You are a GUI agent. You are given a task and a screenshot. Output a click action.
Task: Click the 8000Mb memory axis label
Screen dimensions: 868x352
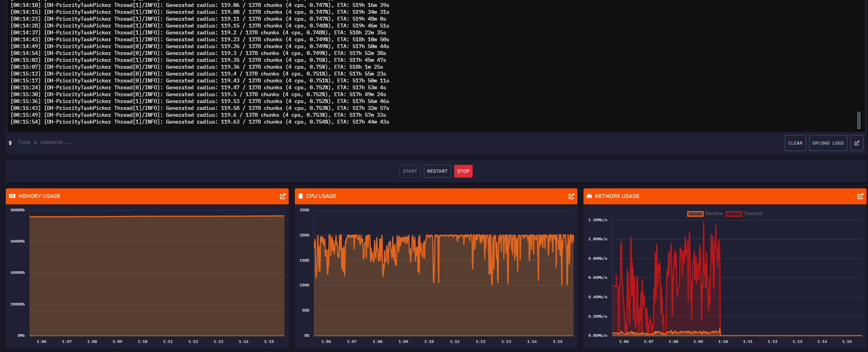[x=18, y=210]
